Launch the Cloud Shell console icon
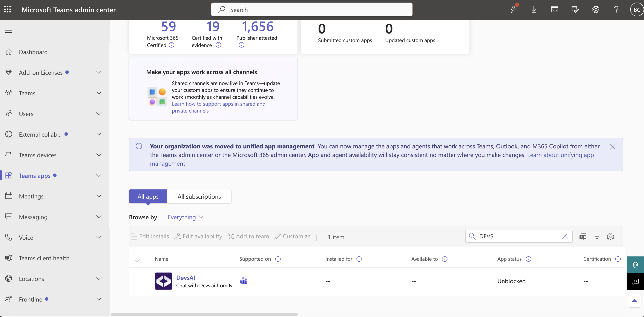Screen dimensions: 644x317 coord(554,9)
